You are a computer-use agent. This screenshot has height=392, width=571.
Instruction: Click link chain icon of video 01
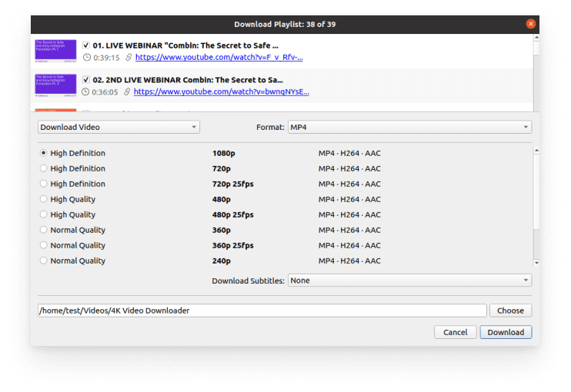(129, 58)
